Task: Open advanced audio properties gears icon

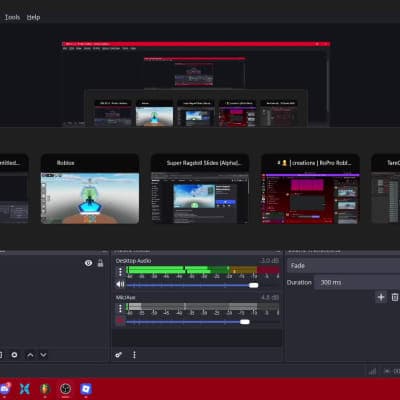Action: [x=118, y=355]
